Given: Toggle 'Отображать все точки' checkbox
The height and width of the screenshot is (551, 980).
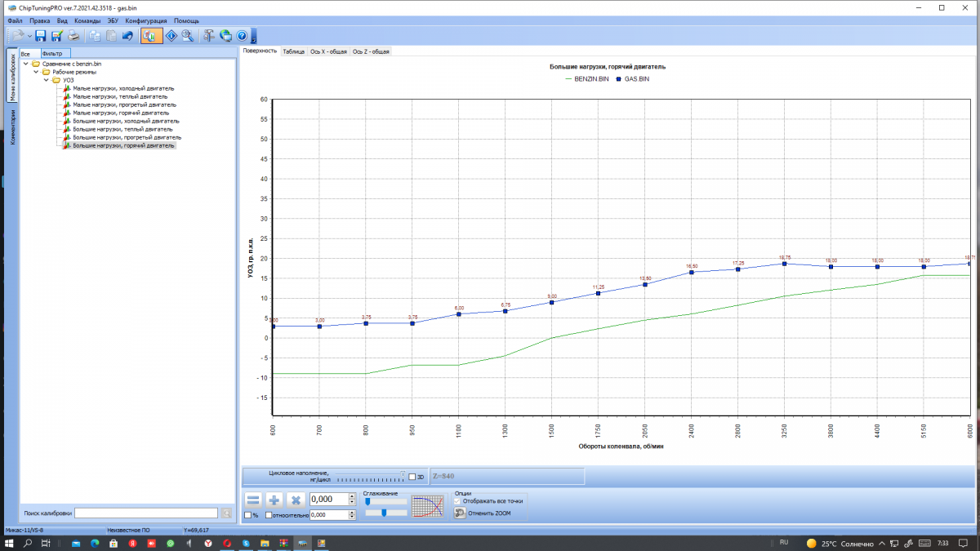Looking at the screenshot, I should 459,501.
